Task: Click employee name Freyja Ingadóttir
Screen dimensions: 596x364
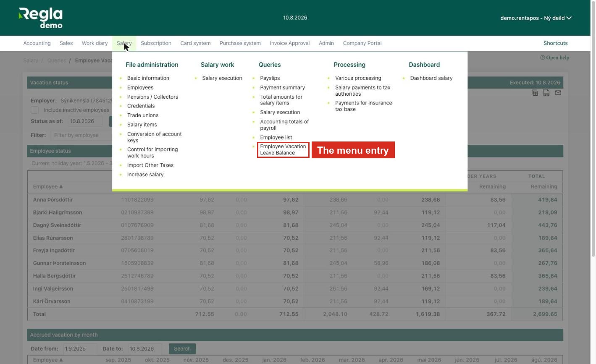Action: click(x=54, y=250)
